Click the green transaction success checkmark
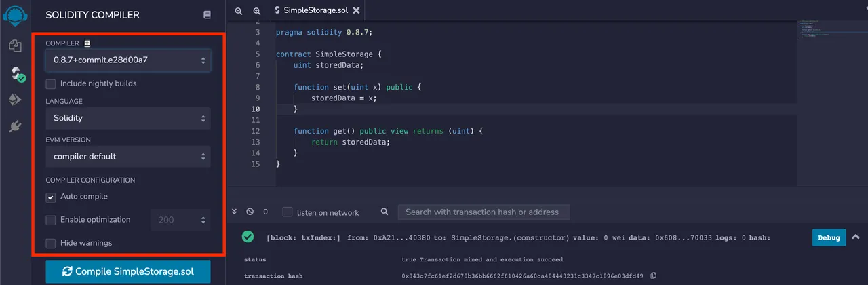The image size is (868, 285). (x=248, y=237)
